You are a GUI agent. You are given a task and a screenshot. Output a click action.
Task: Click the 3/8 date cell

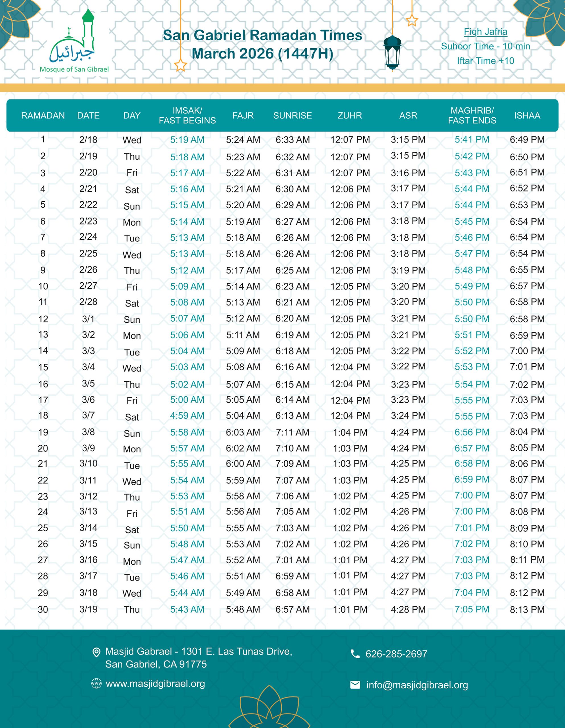click(88, 432)
